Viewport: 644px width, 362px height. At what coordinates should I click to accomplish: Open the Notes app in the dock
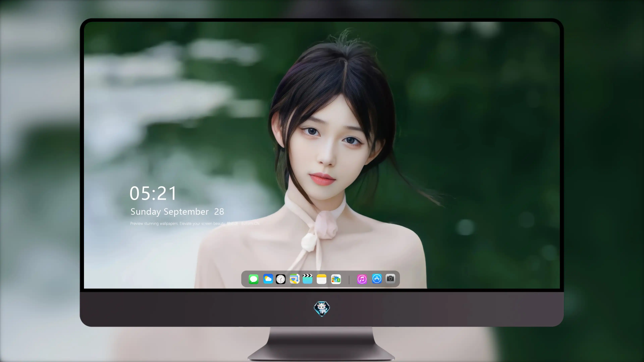[321, 279]
